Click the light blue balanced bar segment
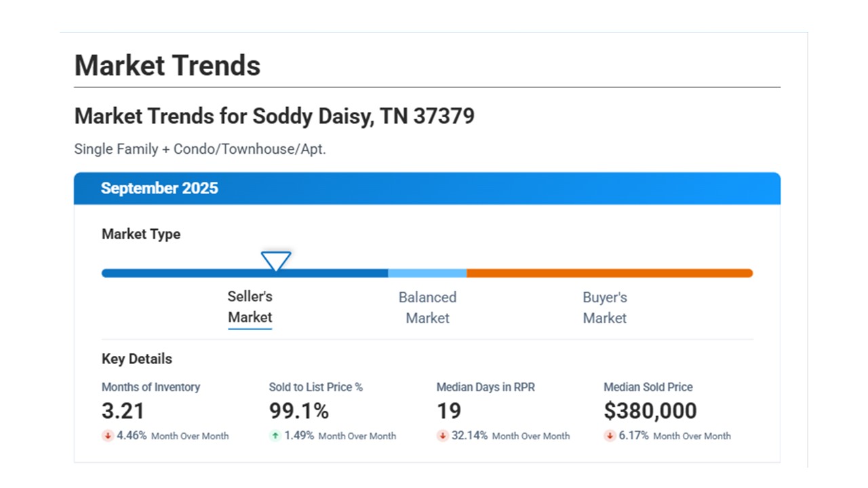Viewport: 868px width, 488px height. 427,273
